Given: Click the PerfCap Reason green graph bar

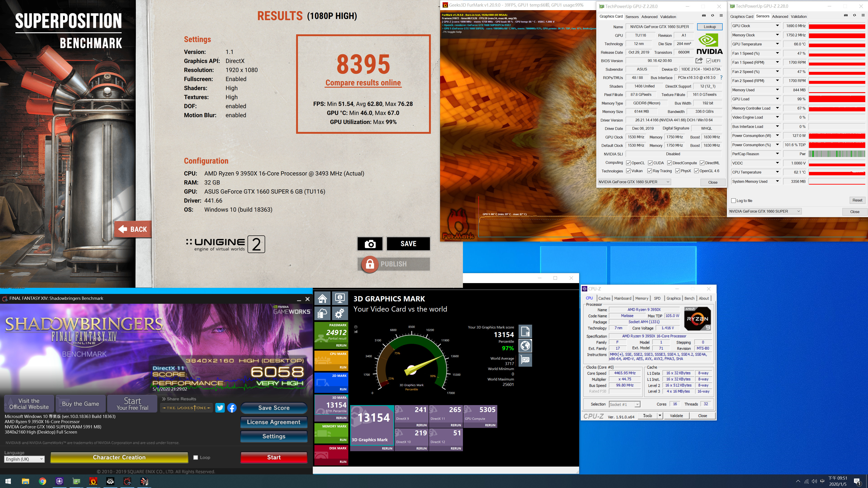Looking at the screenshot, I should point(837,154).
